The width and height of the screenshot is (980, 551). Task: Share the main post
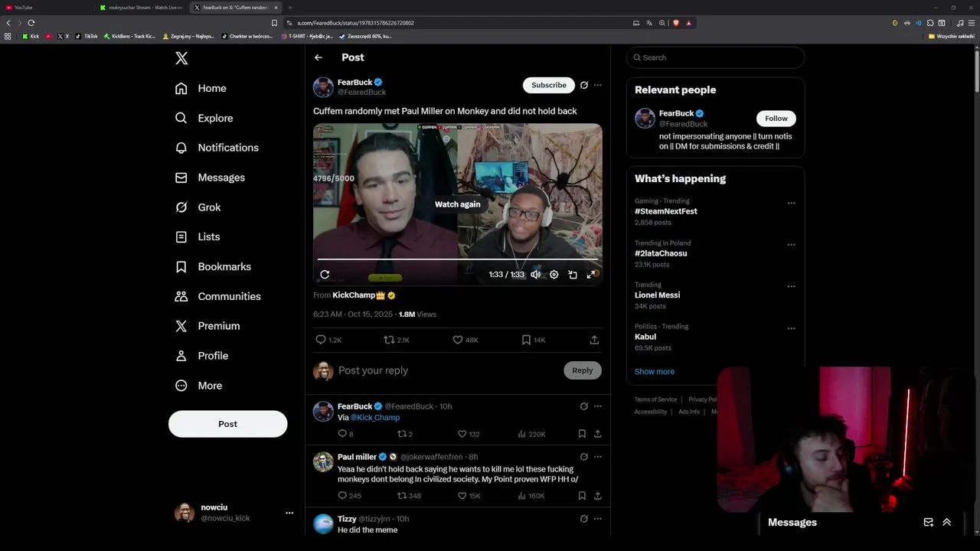tap(594, 340)
